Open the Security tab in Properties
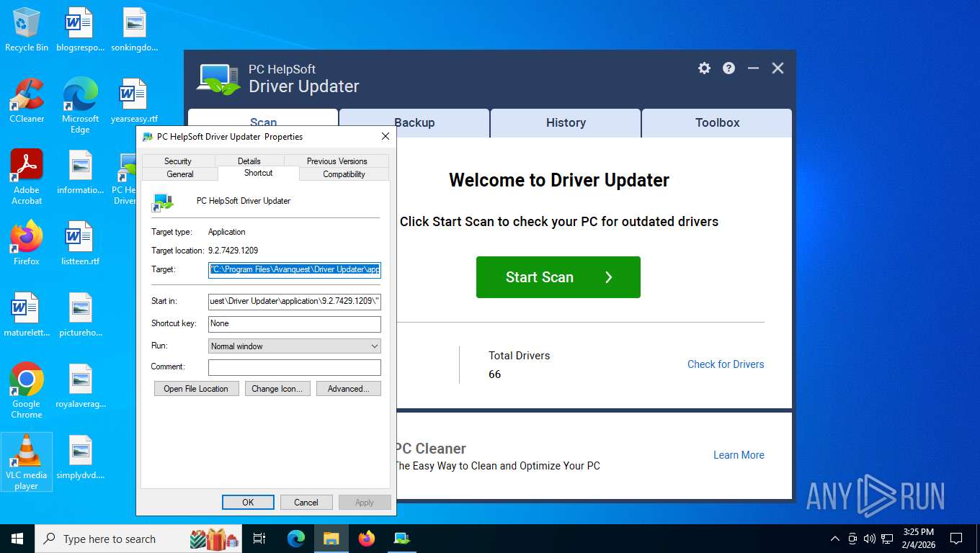 click(x=178, y=161)
